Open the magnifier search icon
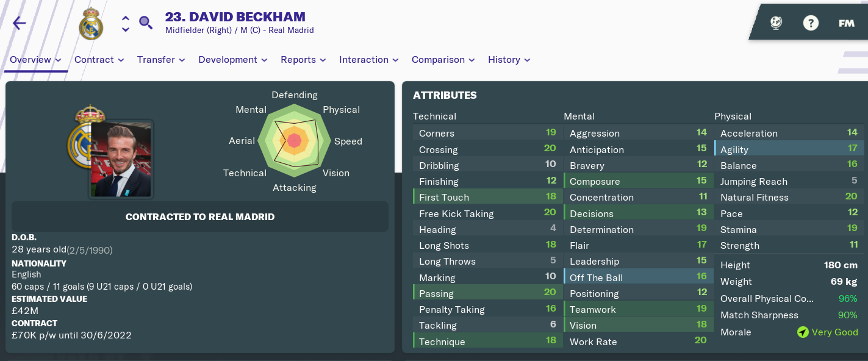 146,23
